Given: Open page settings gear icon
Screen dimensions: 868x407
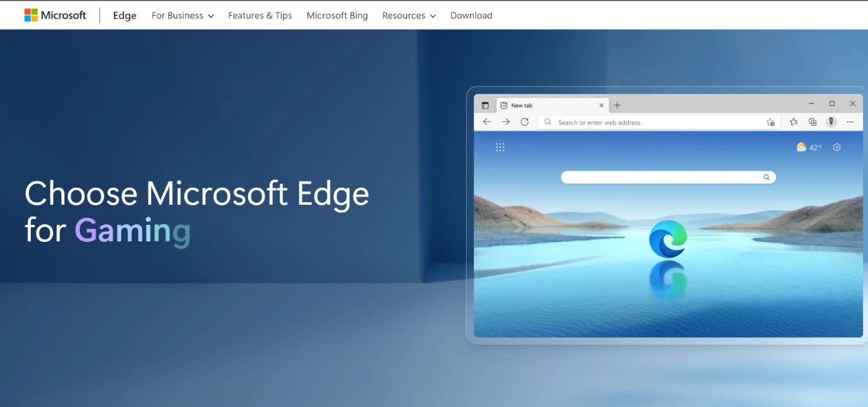Looking at the screenshot, I should point(837,147).
